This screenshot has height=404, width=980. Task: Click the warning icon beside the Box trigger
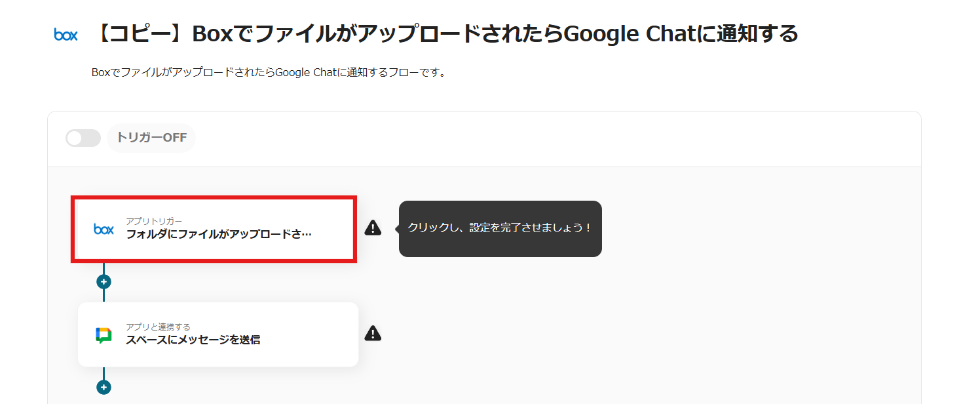click(x=373, y=228)
